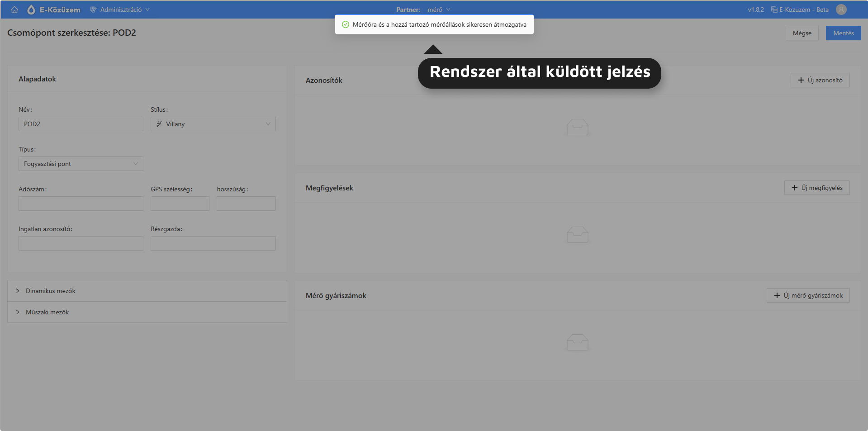
Task: Click the empty inbox icon under Azonosítók
Action: 577,127
